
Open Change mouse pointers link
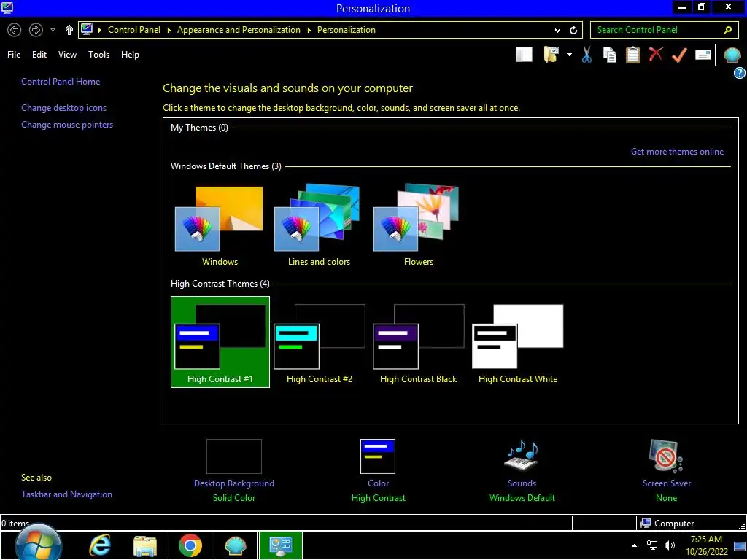67,124
